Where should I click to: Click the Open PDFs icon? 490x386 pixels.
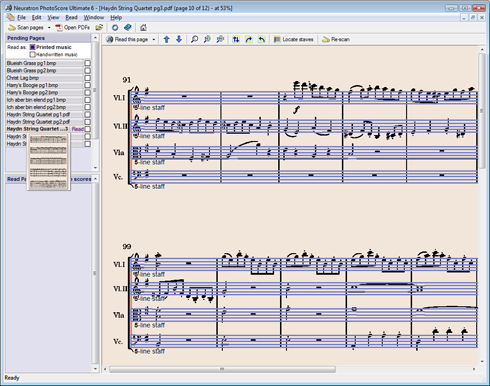point(59,27)
